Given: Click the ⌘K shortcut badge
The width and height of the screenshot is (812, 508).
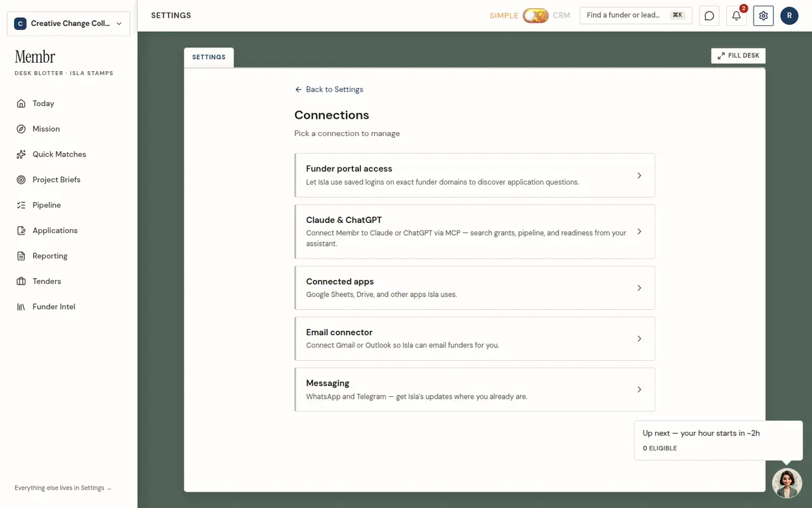Looking at the screenshot, I should tap(678, 15).
